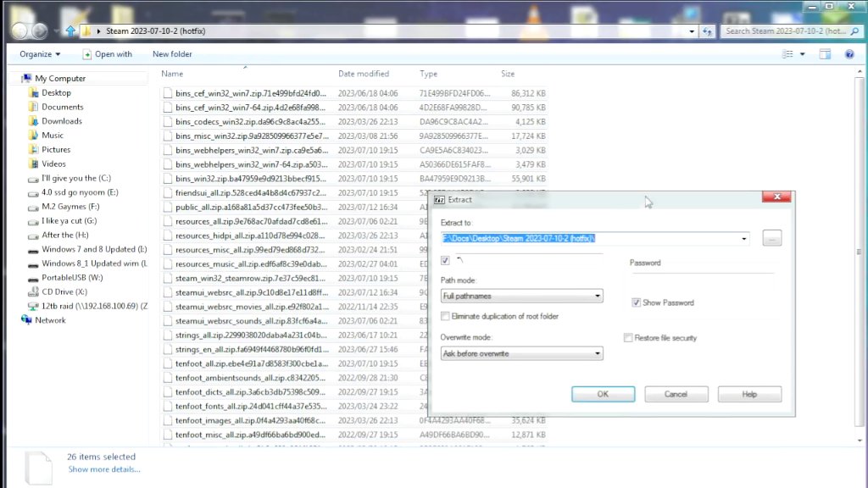Sort by the Type column header
This screenshot has width=868, height=488.
tap(428, 74)
